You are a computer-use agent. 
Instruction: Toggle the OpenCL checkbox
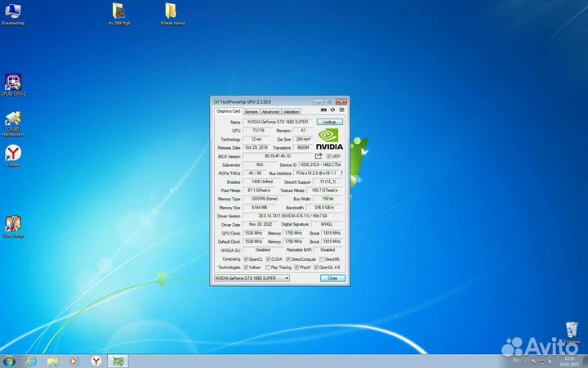pos(246,259)
